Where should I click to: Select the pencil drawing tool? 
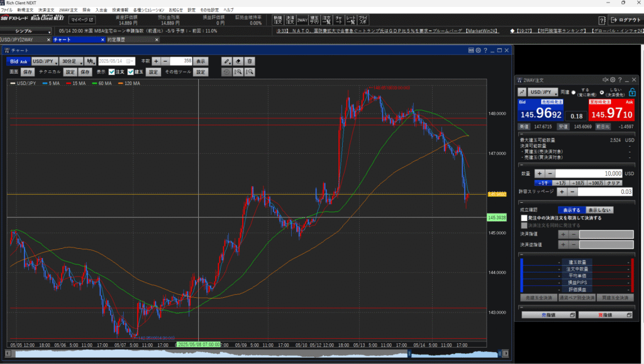click(227, 61)
